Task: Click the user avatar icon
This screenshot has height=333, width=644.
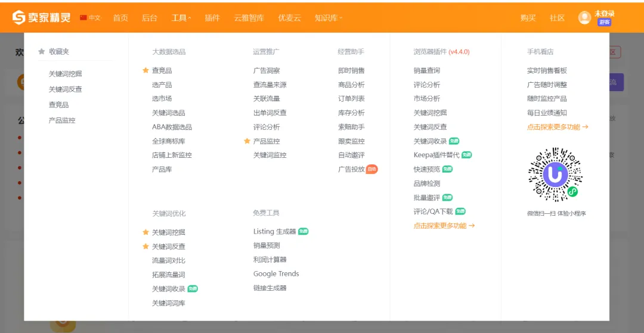Action: 584,18
